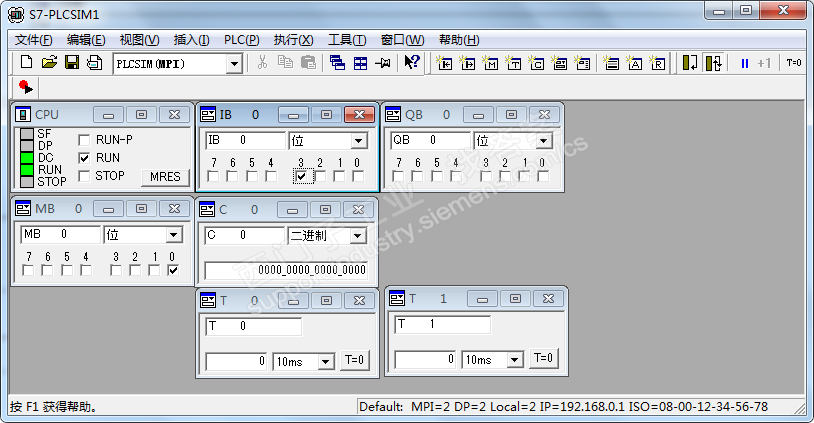Click the T 1 timer value field
This screenshot has height=423, width=814.
click(x=426, y=360)
